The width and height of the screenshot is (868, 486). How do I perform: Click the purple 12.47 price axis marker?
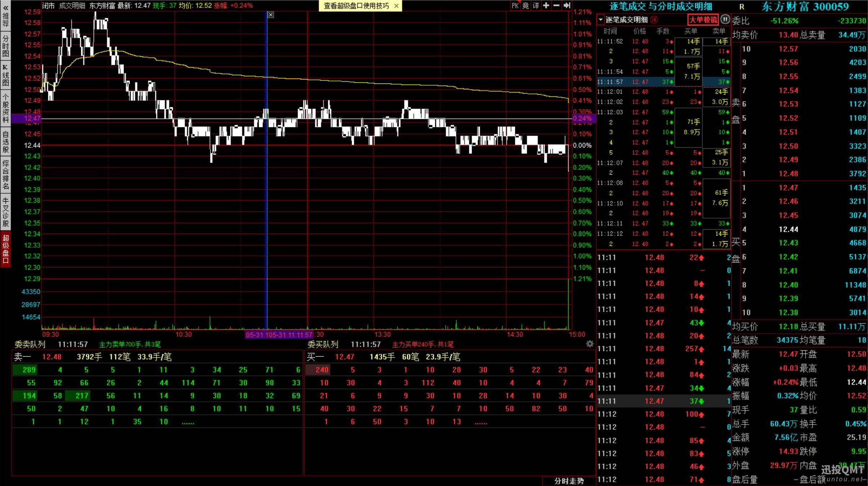coord(27,118)
